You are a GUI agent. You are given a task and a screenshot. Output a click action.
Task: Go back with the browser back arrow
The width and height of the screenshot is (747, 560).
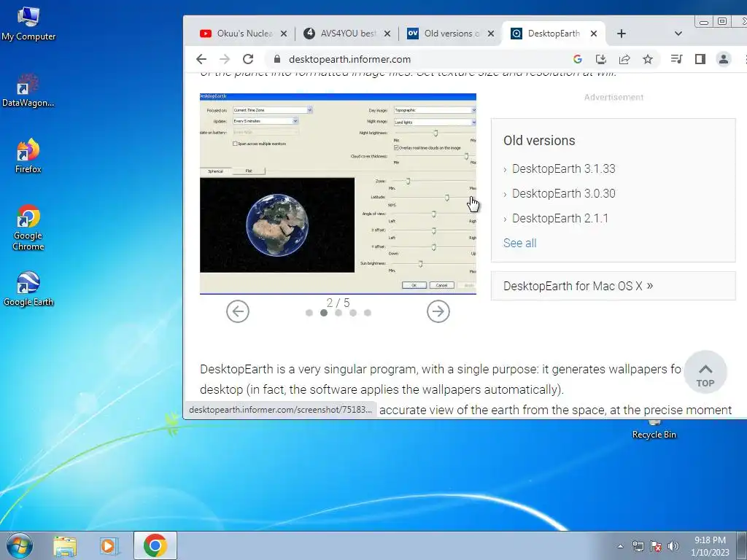pos(201,59)
